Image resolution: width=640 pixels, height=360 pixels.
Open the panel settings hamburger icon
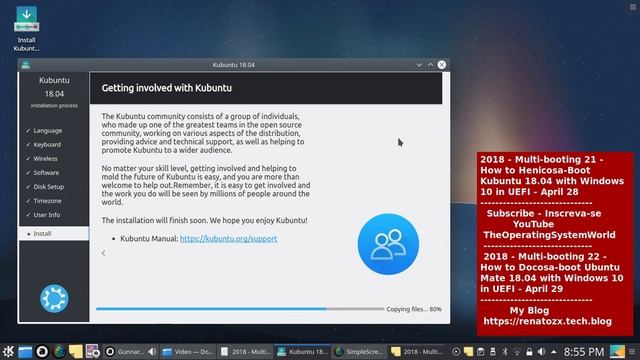point(632,351)
